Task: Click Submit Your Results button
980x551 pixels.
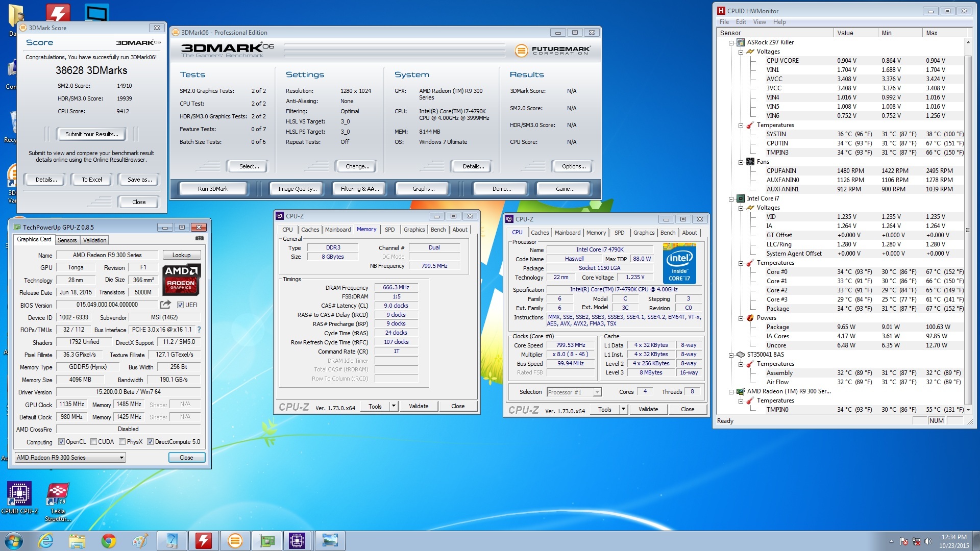Action: [91, 134]
